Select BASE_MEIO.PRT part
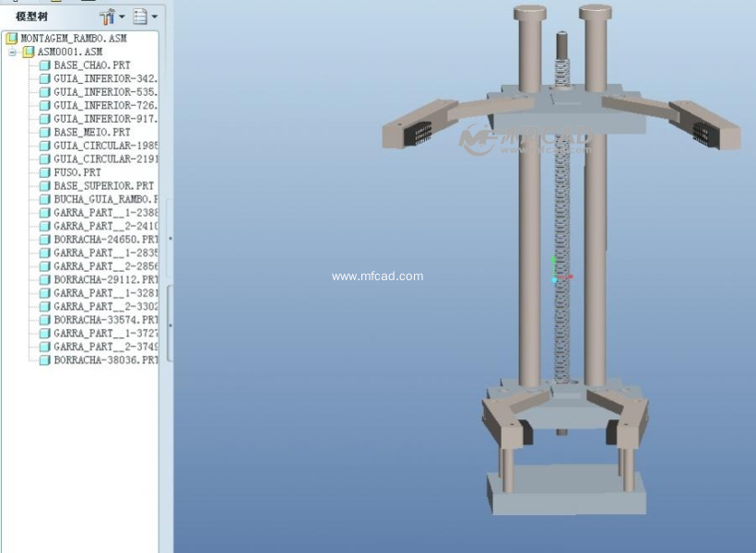756x553 pixels. tap(91, 133)
